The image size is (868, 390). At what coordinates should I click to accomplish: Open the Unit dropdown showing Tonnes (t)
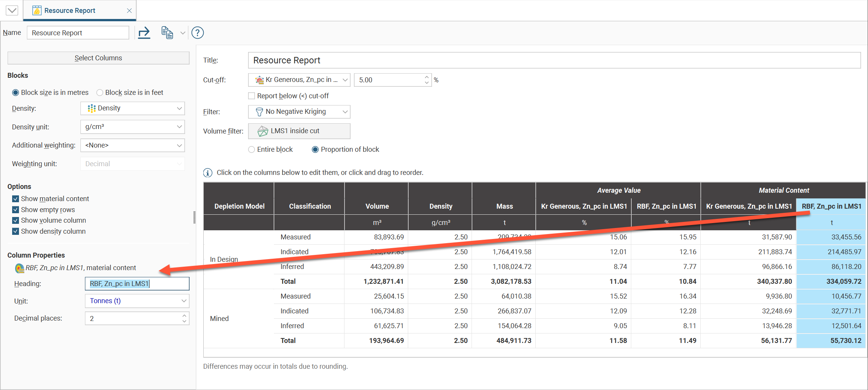point(137,300)
